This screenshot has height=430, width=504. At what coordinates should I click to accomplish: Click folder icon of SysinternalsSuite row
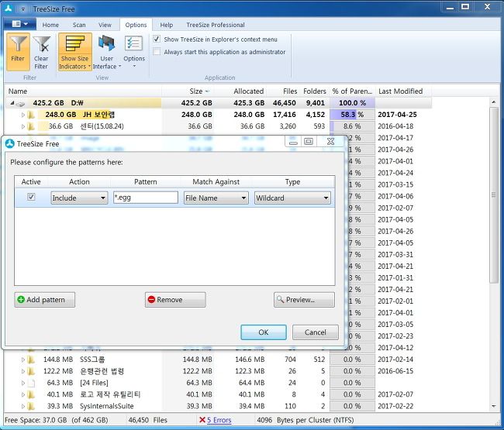[31, 406]
